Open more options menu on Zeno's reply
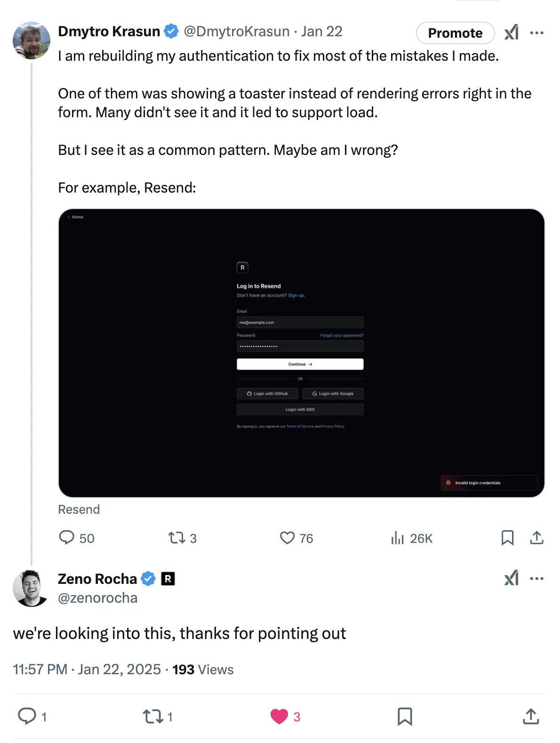Viewport: 560px width, 743px height. pos(537,578)
